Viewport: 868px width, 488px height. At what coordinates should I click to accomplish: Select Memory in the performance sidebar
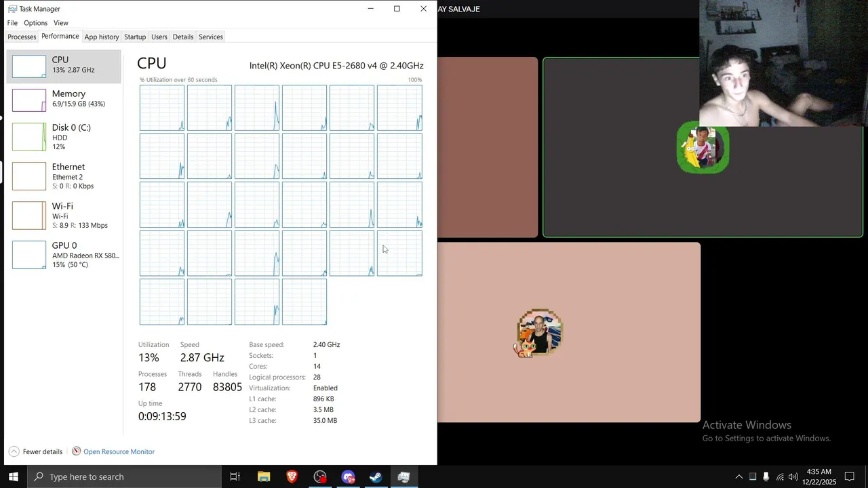64,100
